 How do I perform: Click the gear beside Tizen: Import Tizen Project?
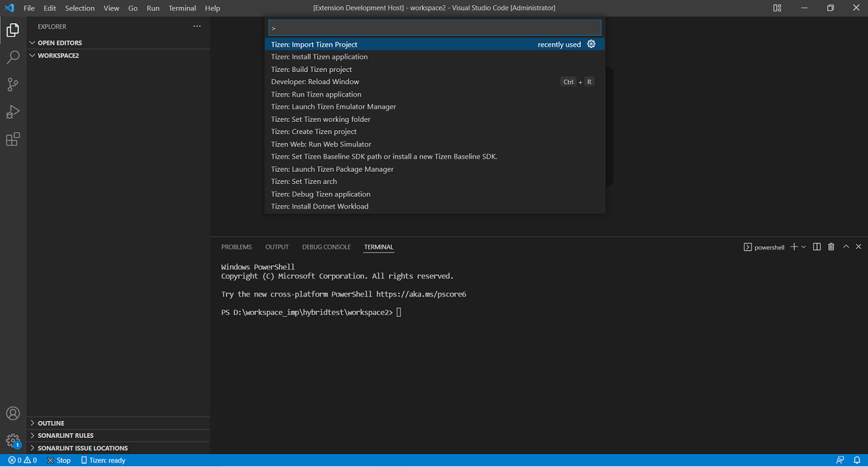pos(591,43)
